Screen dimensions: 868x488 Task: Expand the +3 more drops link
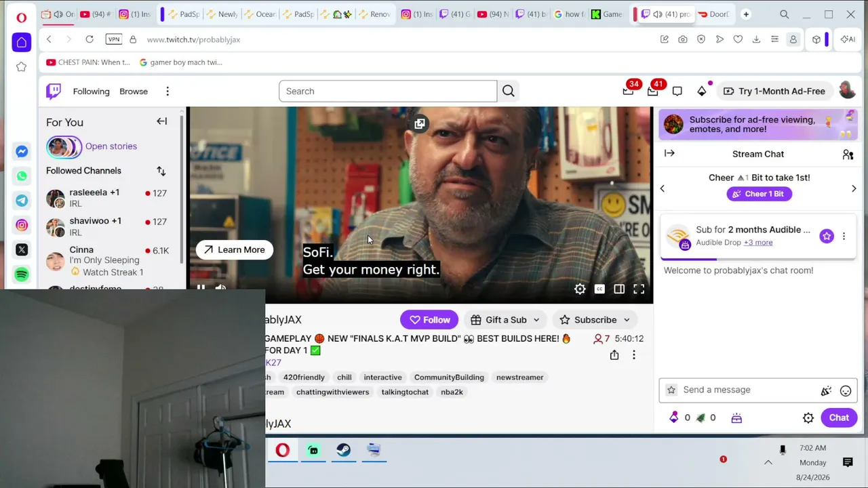[x=758, y=243]
